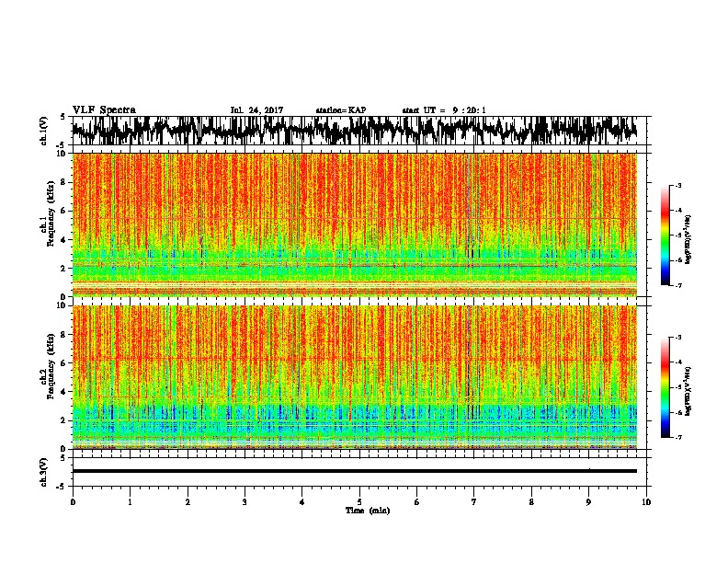
Task: Click the "ch.1(V)" waveform axis label
Action: pyautogui.click(x=43, y=131)
